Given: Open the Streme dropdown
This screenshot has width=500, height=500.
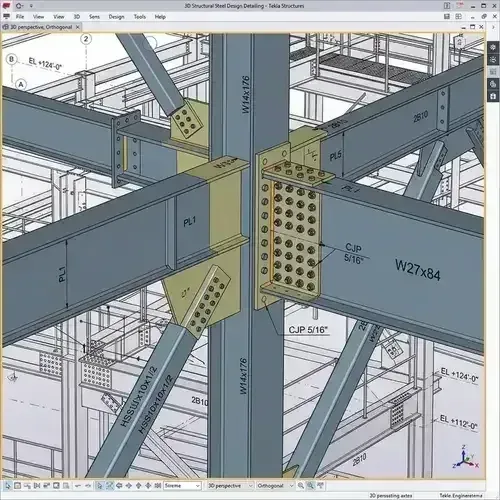Looking at the screenshot, I should 182,486.
